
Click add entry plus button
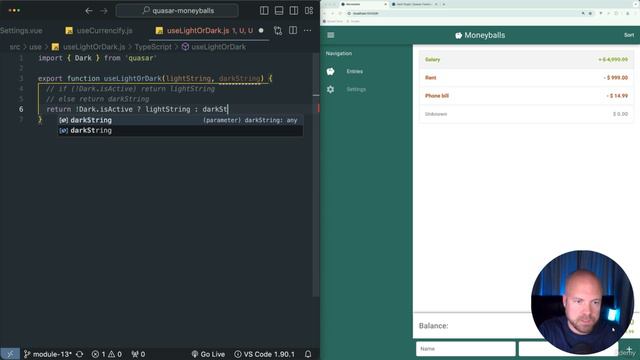629,349
